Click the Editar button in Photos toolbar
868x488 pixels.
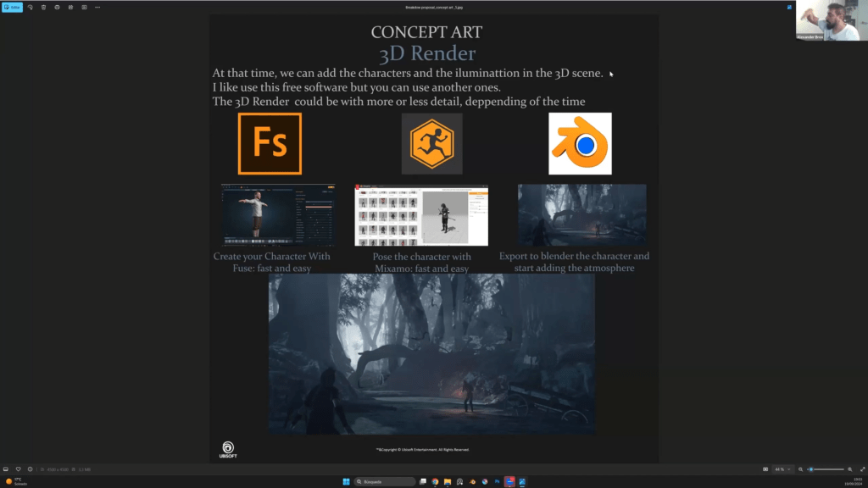coord(12,7)
